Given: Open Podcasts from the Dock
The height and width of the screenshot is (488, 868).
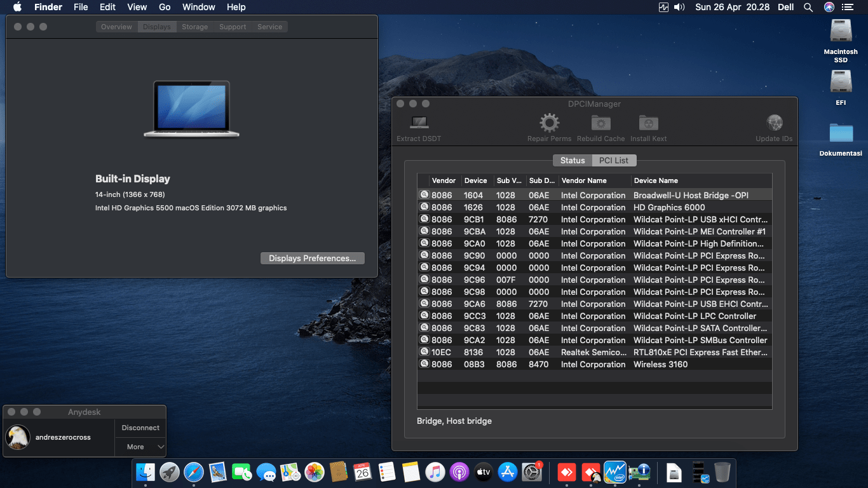Looking at the screenshot, I should 459,472.
